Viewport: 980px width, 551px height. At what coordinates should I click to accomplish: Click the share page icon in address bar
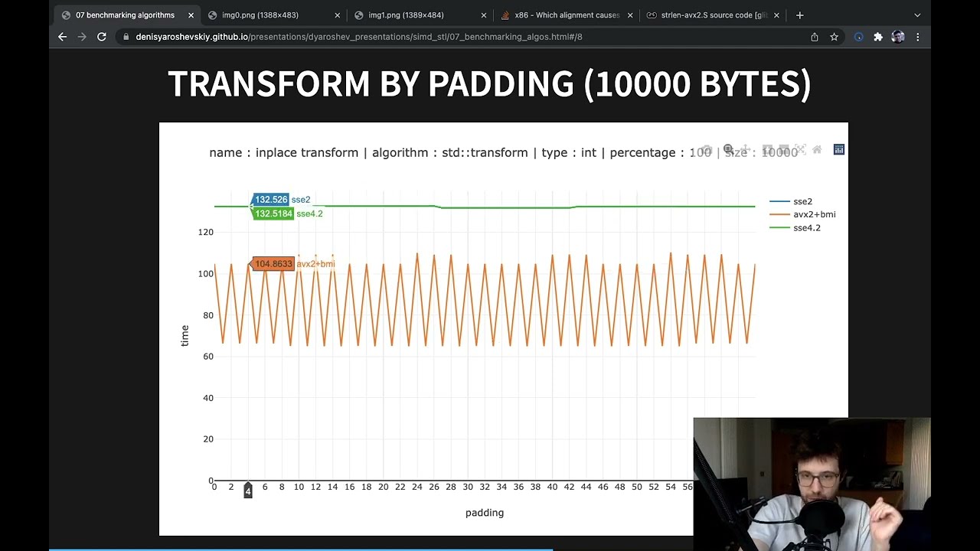[x=815, y=37]
